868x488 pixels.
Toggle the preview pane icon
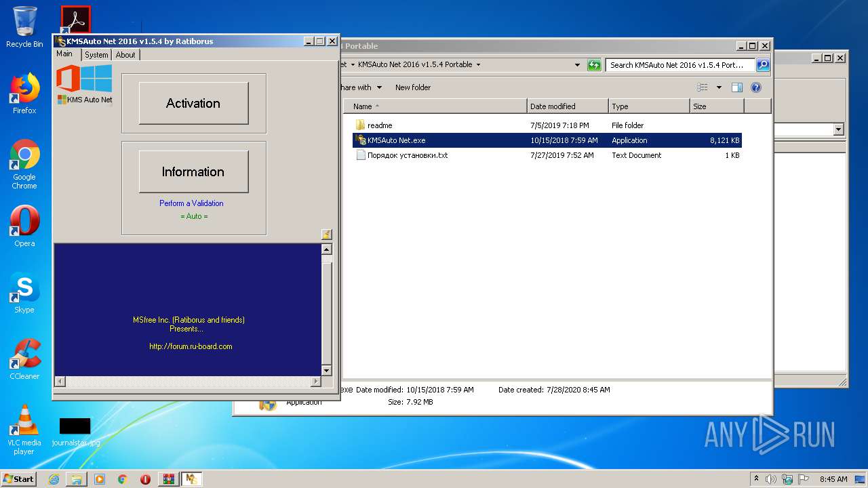click(x=737, y=87)
